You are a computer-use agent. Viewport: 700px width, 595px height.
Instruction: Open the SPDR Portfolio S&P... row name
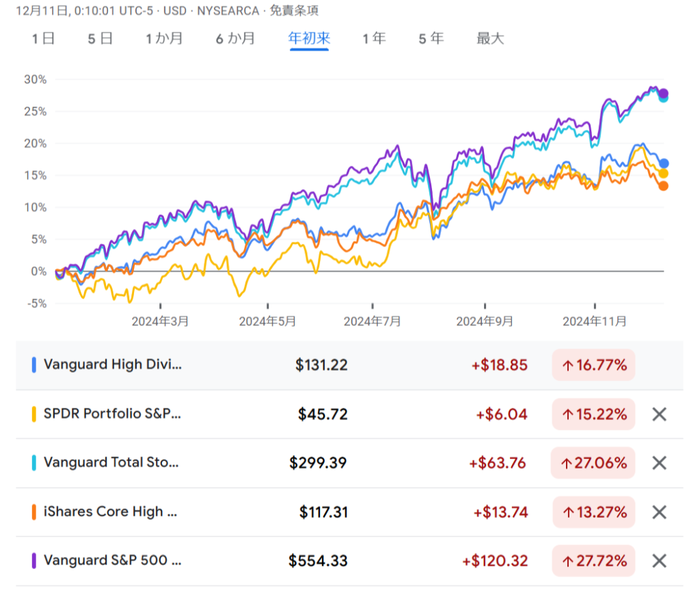pos(112,413)
